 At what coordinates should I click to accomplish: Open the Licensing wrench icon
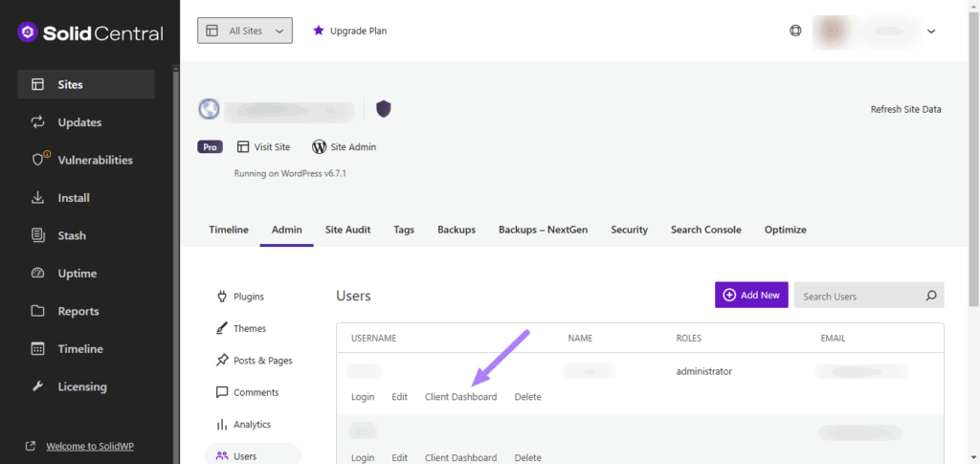click(x=38, y=387)
